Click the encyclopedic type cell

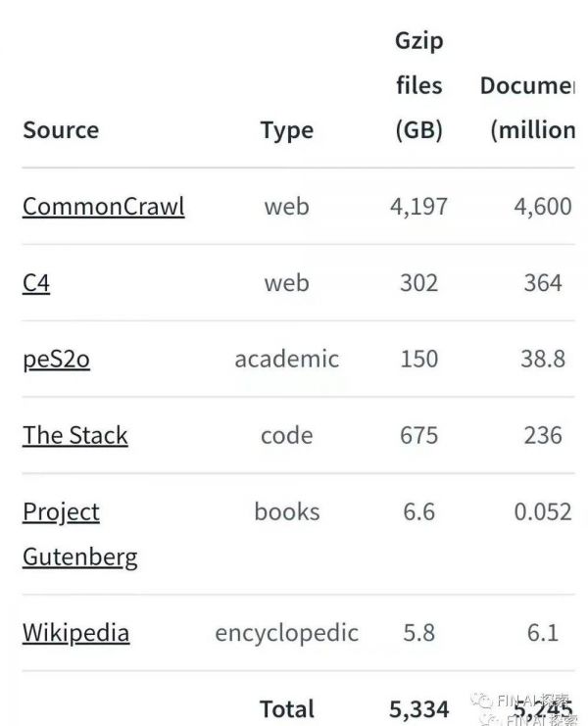tap(286, 633)
